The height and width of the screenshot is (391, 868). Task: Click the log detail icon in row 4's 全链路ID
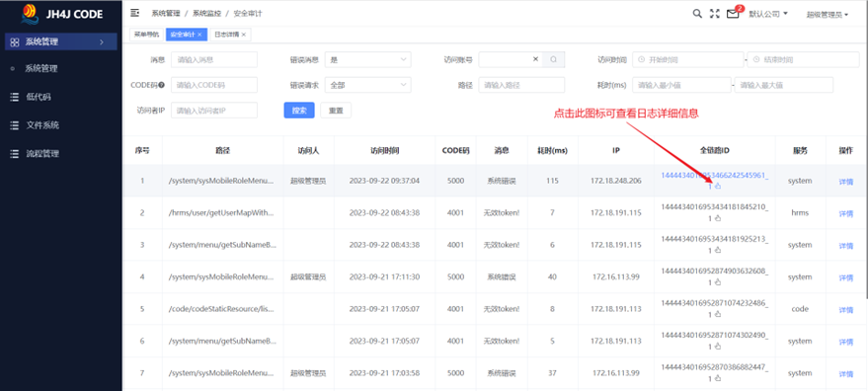[x=718, y=282]
